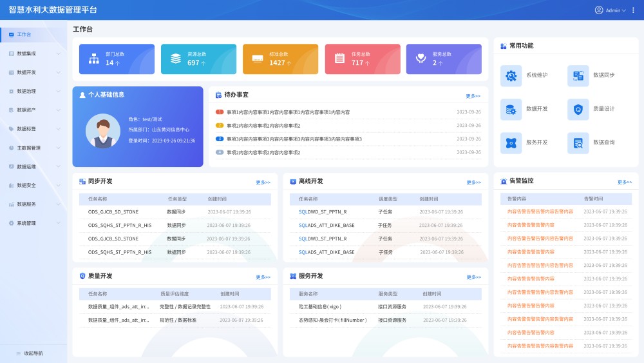Click the 标准总数 card icon
The width and height of the screenshot is (644, 363).
click(x=258, y=59)
